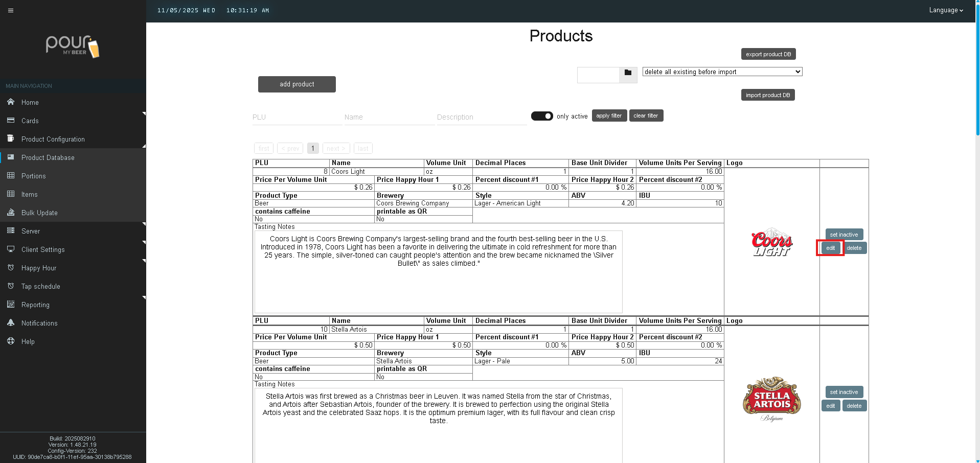Click export product DB button
Screen dimensions: 980x463
(768, 54)
